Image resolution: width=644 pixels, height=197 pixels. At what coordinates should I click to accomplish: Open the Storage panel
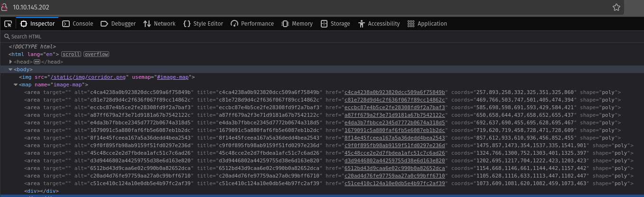(x=335, y=24)
